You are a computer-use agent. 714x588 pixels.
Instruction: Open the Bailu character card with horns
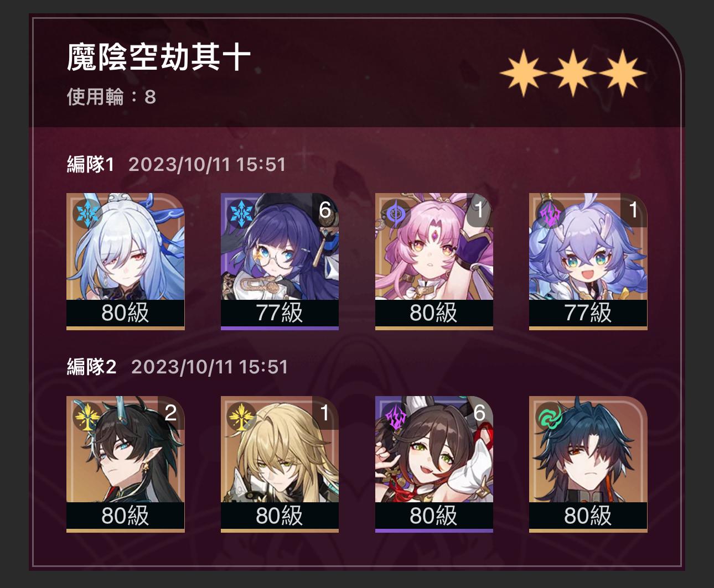(588, 261)
